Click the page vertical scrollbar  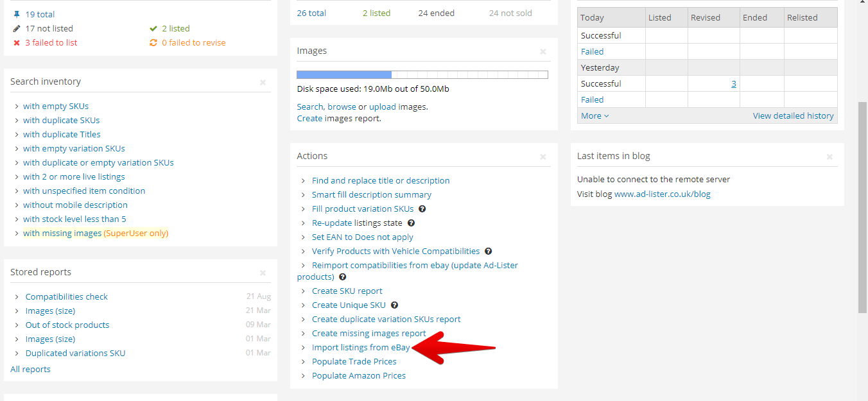[x=863, y=205]
